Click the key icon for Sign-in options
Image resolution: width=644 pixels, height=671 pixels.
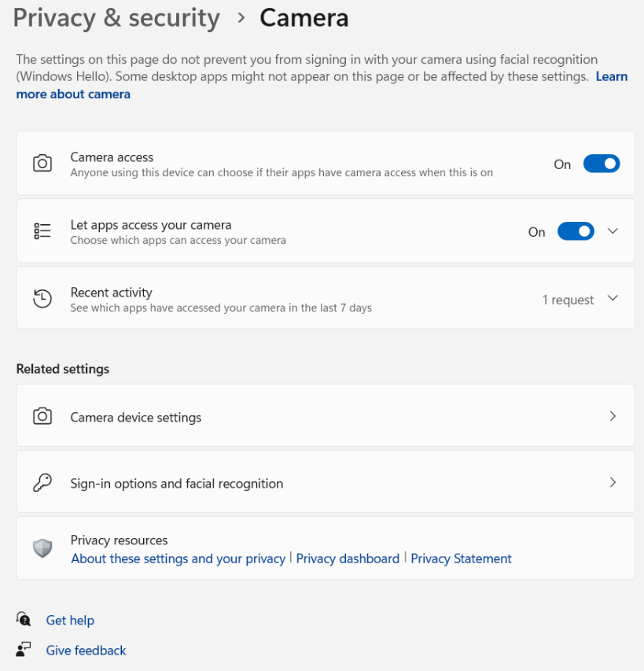(42, 482)
